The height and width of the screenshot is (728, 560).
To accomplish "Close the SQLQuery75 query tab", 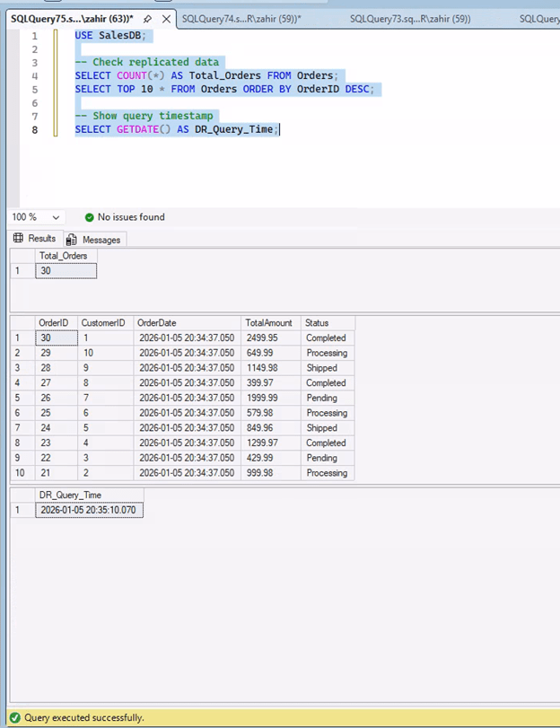I will [166, 19].
